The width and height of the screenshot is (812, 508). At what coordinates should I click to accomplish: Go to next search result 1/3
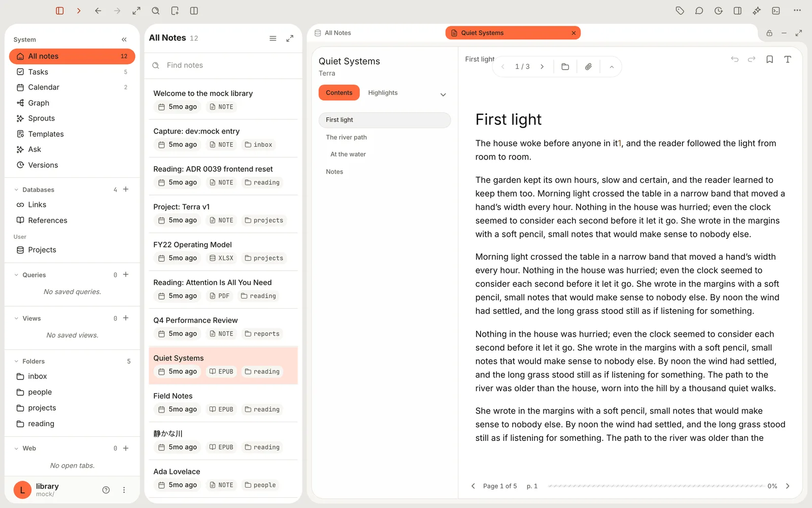pyautogui.click(x=542, y=67)
